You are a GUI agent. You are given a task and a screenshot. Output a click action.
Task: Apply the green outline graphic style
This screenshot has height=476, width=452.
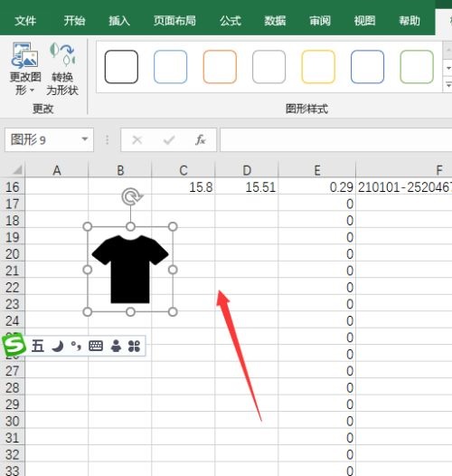417,67
